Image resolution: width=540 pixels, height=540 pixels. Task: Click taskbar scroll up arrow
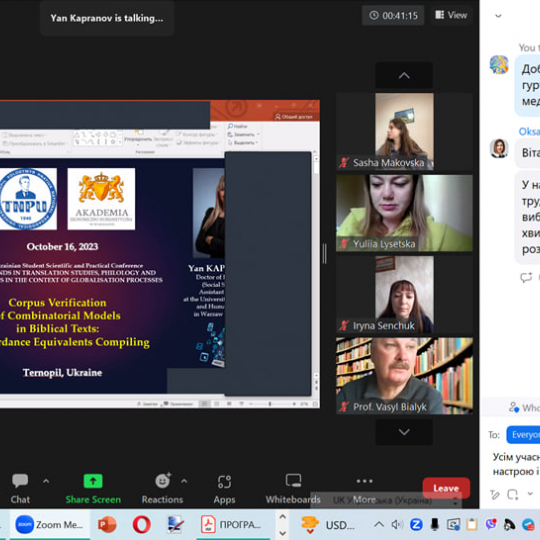coord(282,517)
